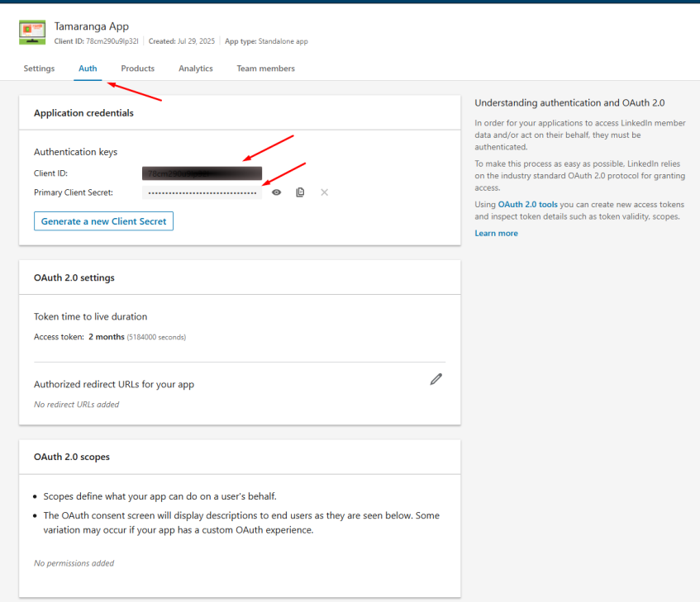The image size is (700, 602).
Task: Delete the Primary Client Secret with X icon
Action: pyautogui.click(x=325, y=192)
